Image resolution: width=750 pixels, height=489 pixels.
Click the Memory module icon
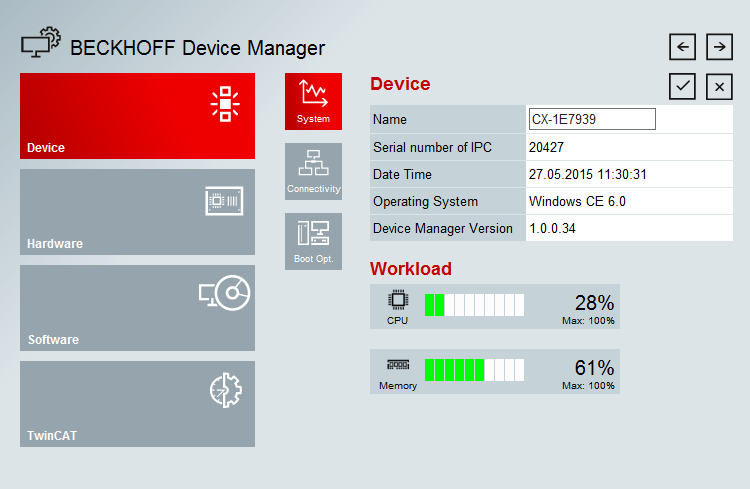point(397,365)
